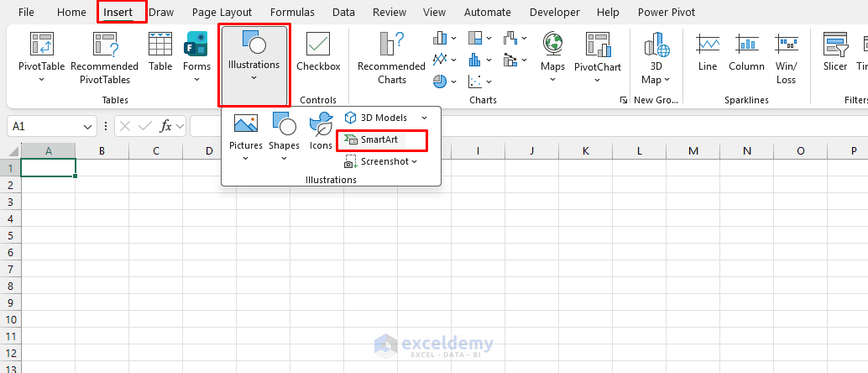Open Recommended PivotTables

104,57
